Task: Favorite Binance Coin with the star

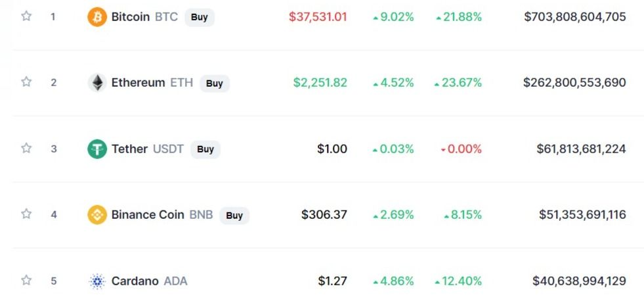Action: point(26,214)
